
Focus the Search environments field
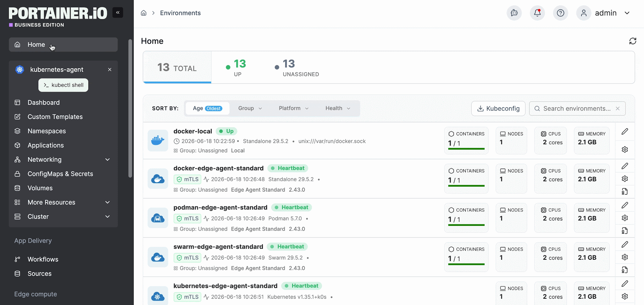pos(577,108)
